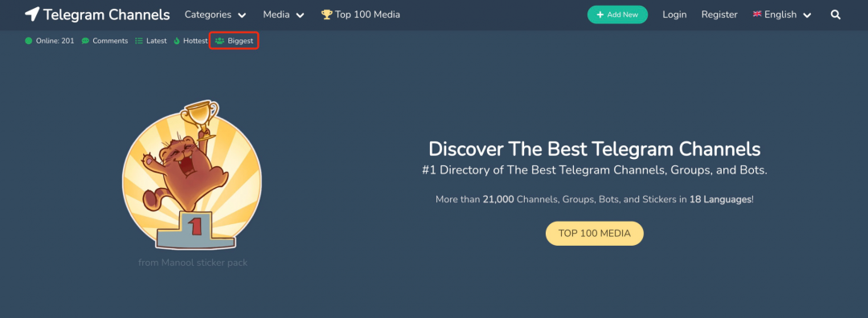Click the UK flag language icon
This screenshot has height=318, width=868.
point(757,14)
